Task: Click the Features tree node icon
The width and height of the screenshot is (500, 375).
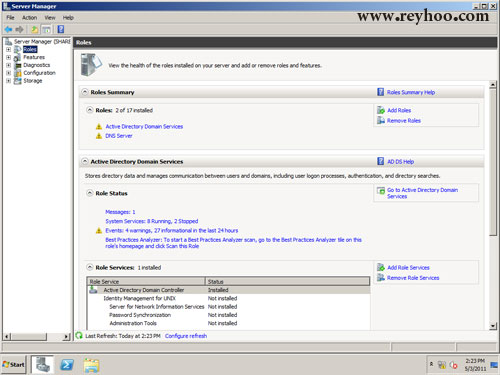Action: (x=17, y=57)
